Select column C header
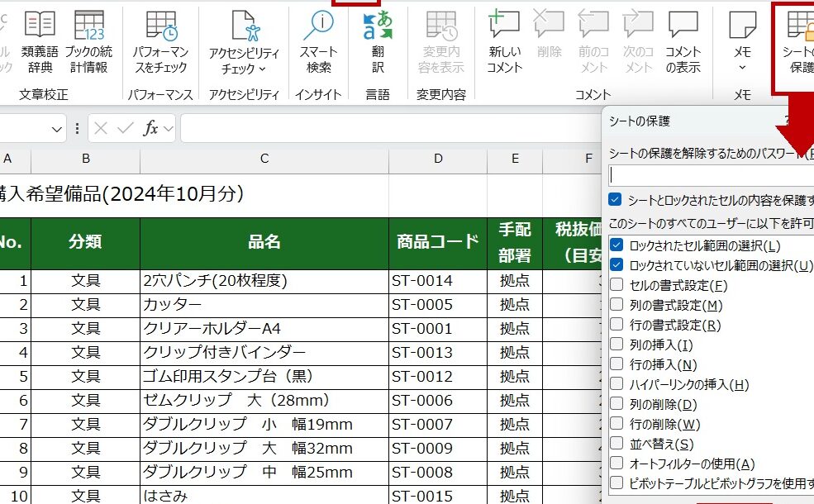The image size is (814, 504). (264, 159)
